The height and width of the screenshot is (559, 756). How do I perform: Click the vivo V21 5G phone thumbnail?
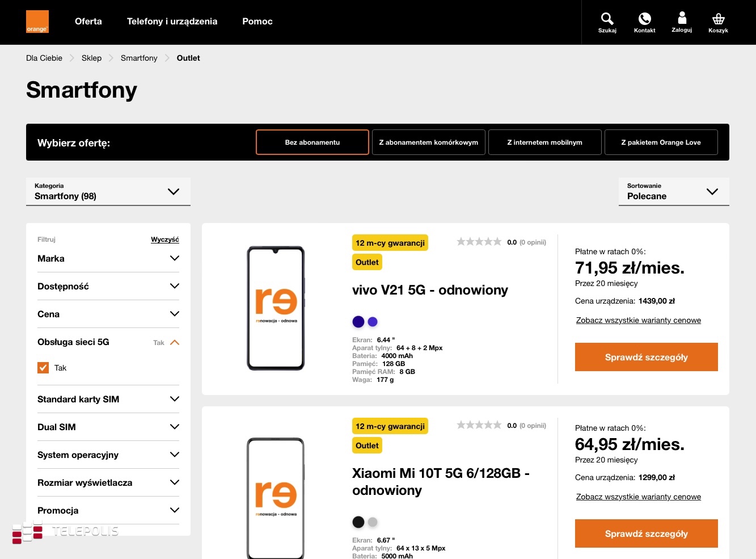coord(276,308)
